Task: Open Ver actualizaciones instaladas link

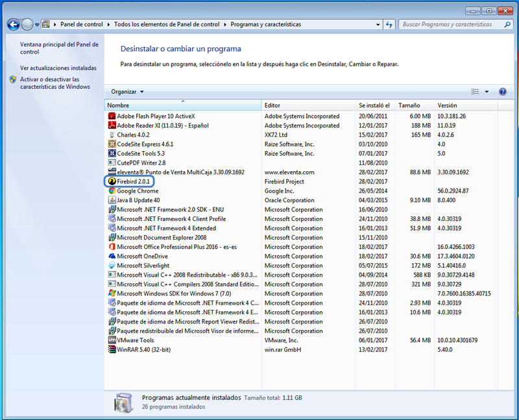Action: pyautogui.click(x=58, y=68)
